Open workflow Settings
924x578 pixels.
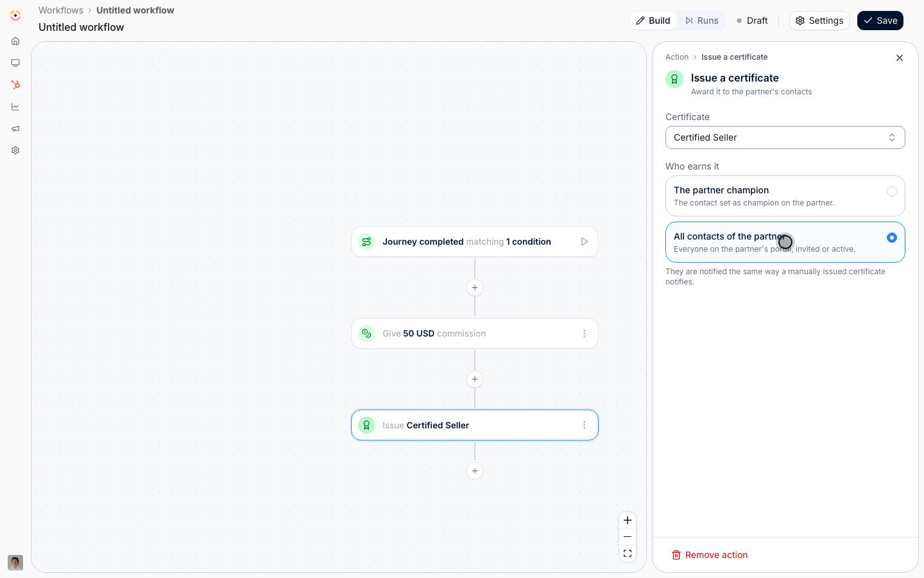819,21
